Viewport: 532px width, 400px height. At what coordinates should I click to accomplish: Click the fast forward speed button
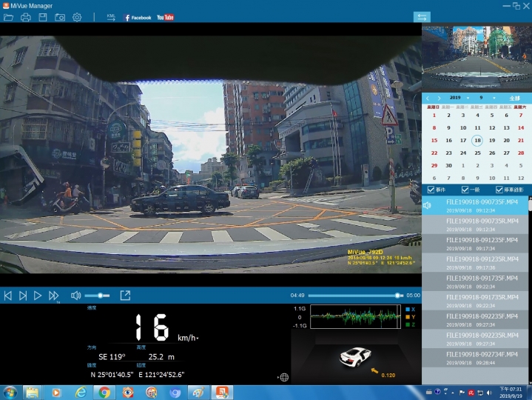click(x=53, y=296)
